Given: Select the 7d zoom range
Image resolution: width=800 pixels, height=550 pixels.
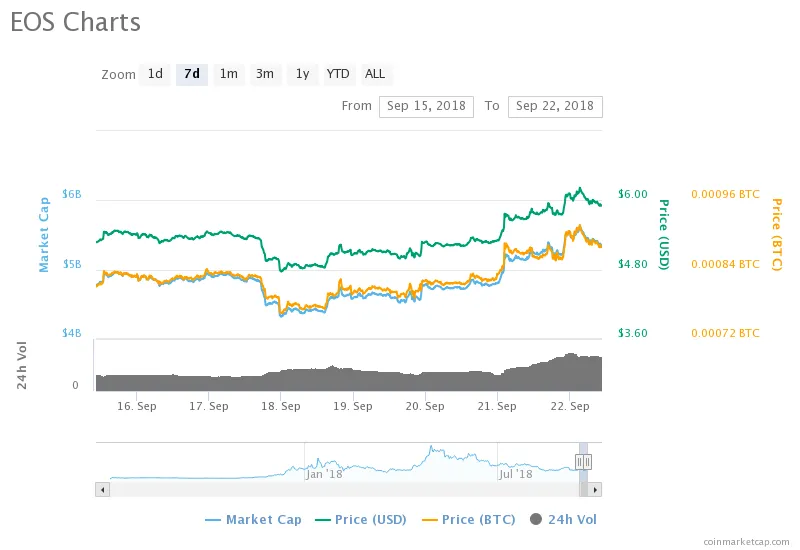Looking at the screenshot, I should tap(192, 74).
